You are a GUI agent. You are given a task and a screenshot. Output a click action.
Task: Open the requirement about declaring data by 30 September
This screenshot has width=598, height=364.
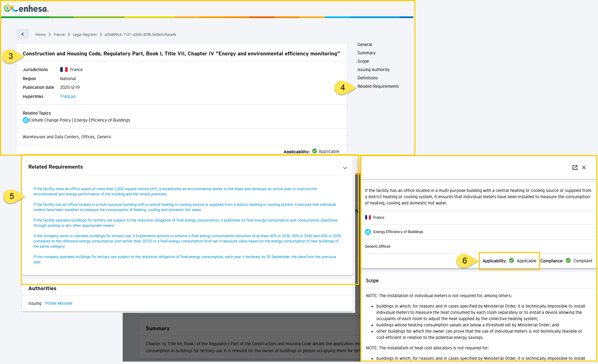click(185, 260)
